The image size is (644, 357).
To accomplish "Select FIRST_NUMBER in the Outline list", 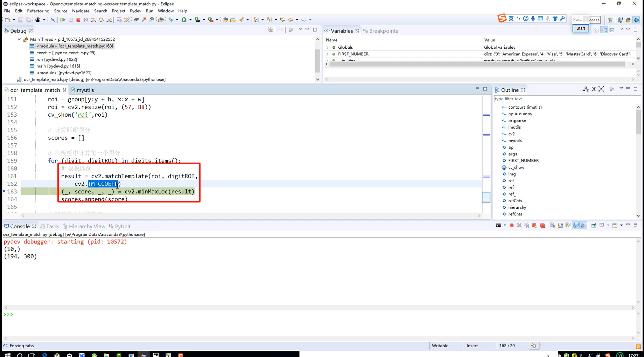I will click(524, 161).
